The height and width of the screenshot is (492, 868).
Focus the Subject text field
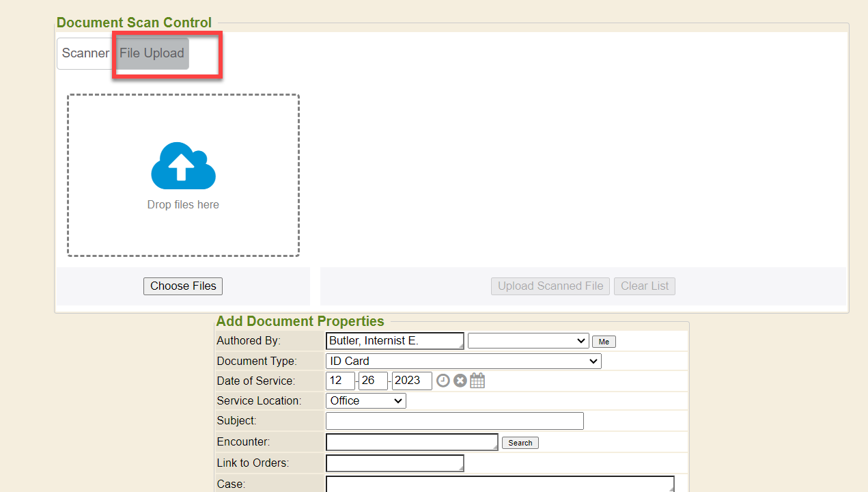[454, 421]
